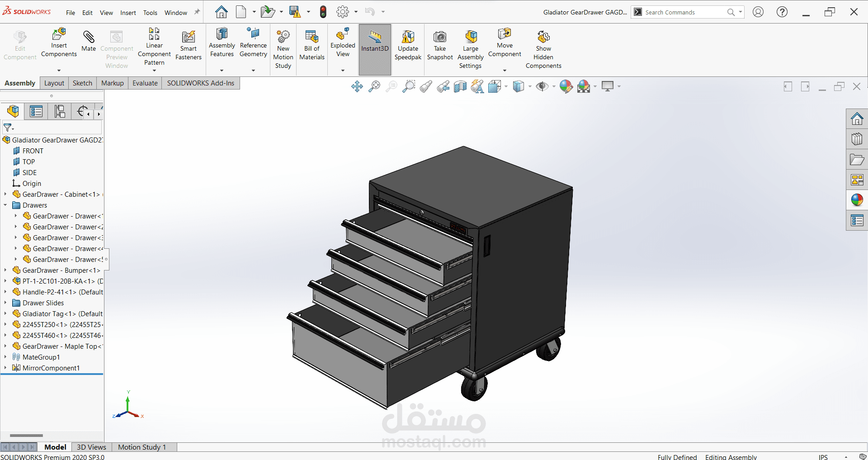
Task: Click the Open file icon
Action: point(268,12)
